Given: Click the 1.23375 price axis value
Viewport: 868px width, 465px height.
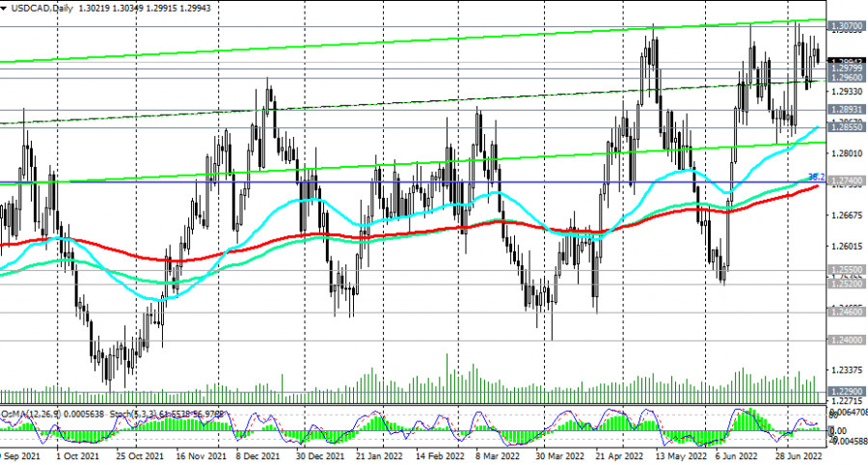Looking at the screenshot, I should pyautogui.click(x=848, y=369).
